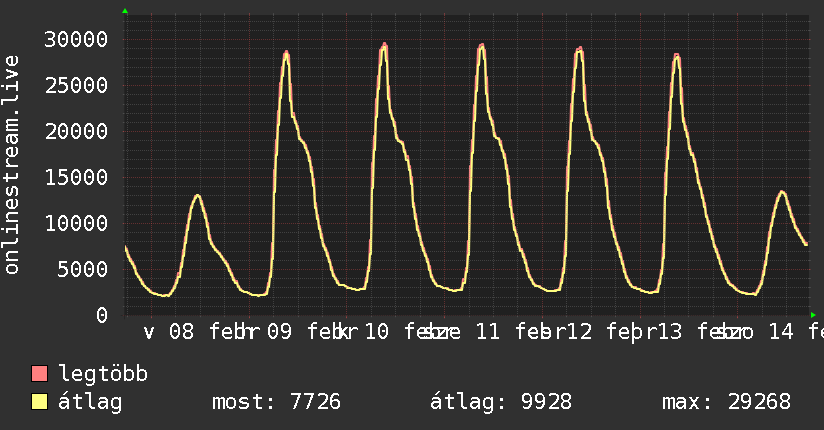Click the '12' date label on x-axis

(x=580, y=332)
